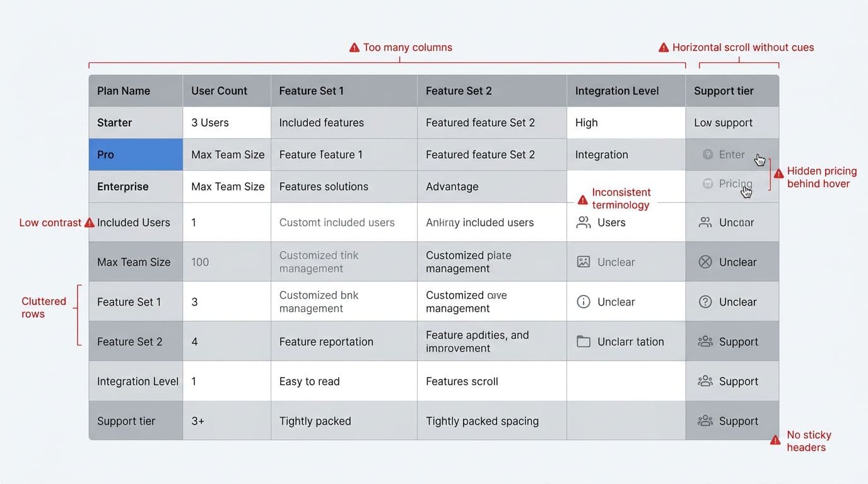
Task: Click the Support icon in the bottom Support tier row
Action: pos(705,420)
